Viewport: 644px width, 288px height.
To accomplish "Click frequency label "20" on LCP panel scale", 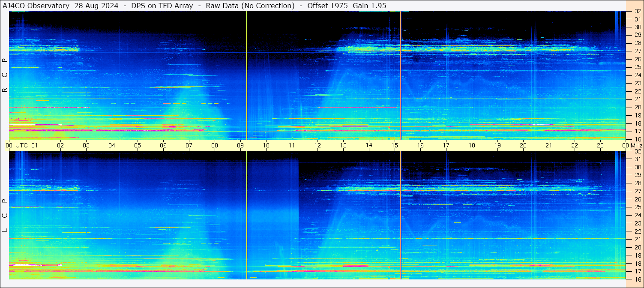I will point(637,247).
